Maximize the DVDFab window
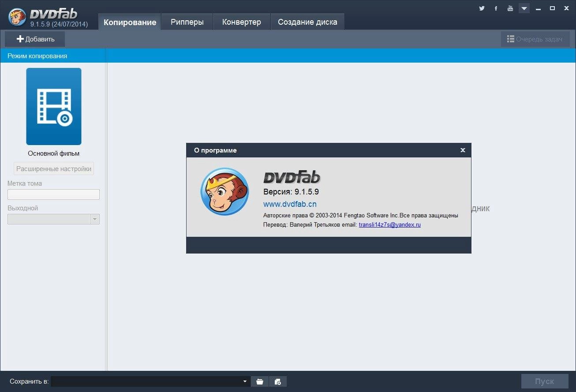The width and height of the screenshot is (576, 392). click(552, 8)
